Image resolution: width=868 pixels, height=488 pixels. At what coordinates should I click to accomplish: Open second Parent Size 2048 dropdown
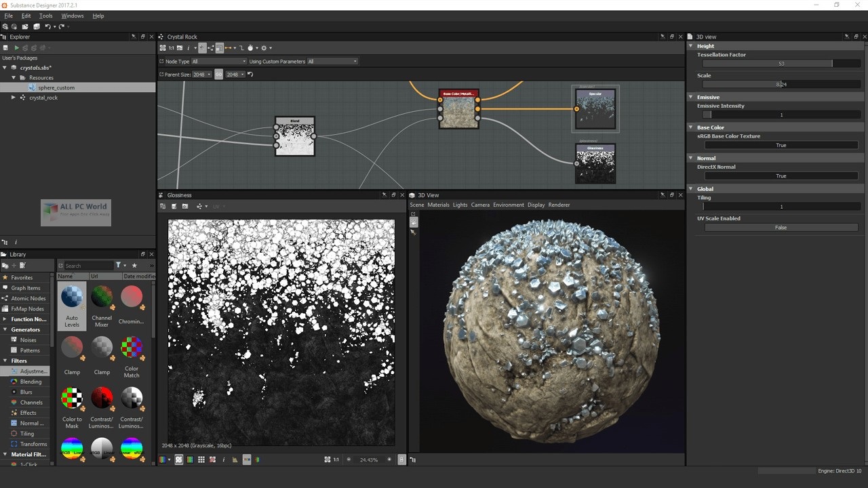235,74
